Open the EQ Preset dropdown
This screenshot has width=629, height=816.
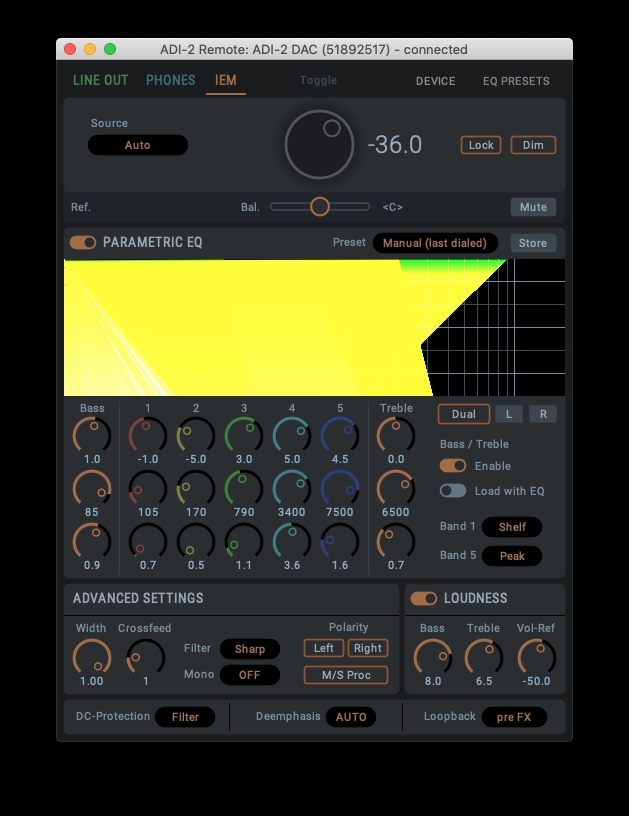(435, 243)
